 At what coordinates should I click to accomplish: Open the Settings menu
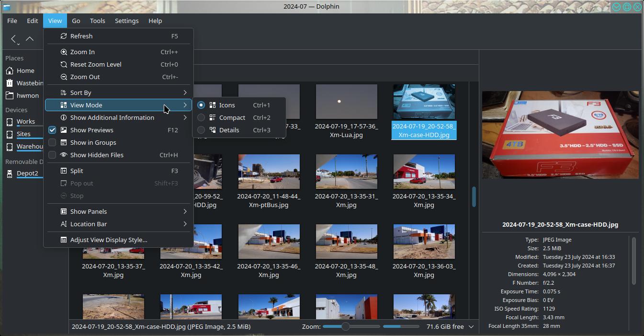click(126, 21)
